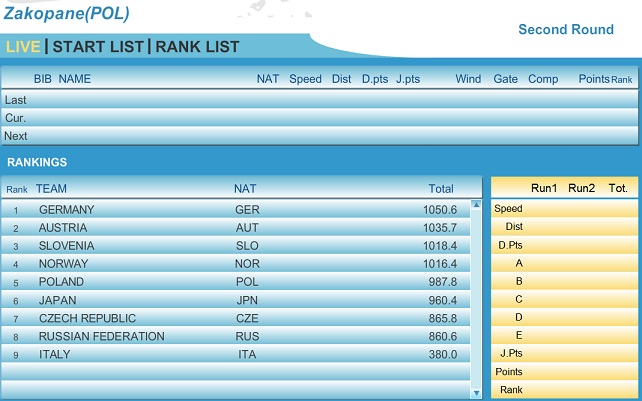Screen dimensions: 642x401
Task: Click the Run2 column header
Action: click(x=581, y=188)
